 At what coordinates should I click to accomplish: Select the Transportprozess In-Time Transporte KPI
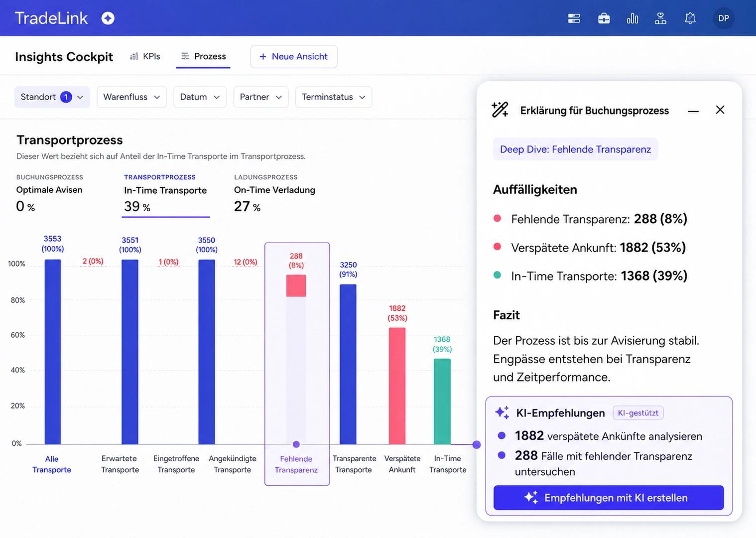tap(165, 195)
